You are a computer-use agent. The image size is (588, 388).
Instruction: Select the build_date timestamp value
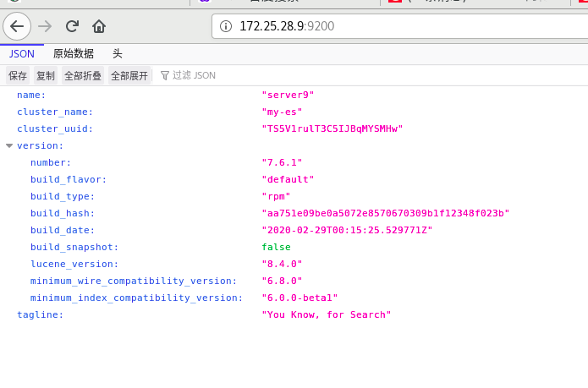click(x=347, y=230)
